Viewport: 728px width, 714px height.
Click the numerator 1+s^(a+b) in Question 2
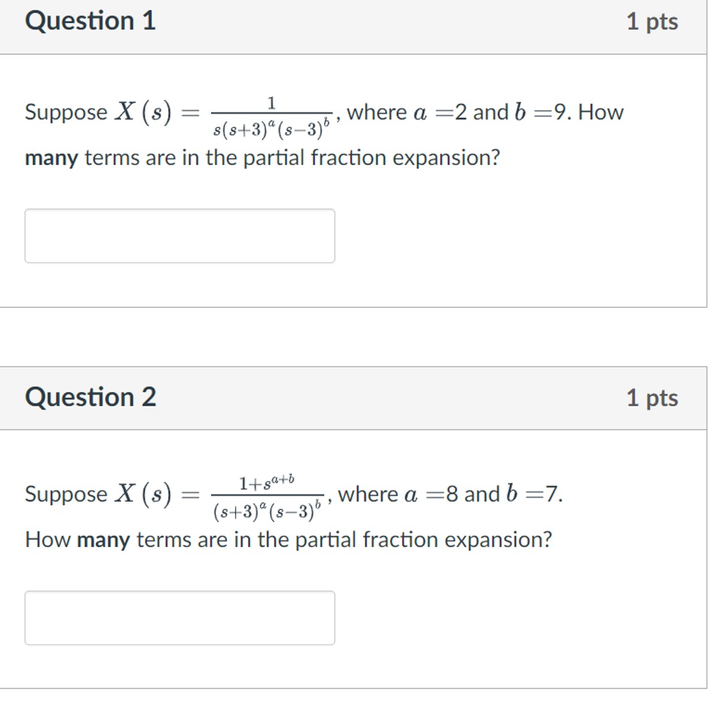point(266,481)
